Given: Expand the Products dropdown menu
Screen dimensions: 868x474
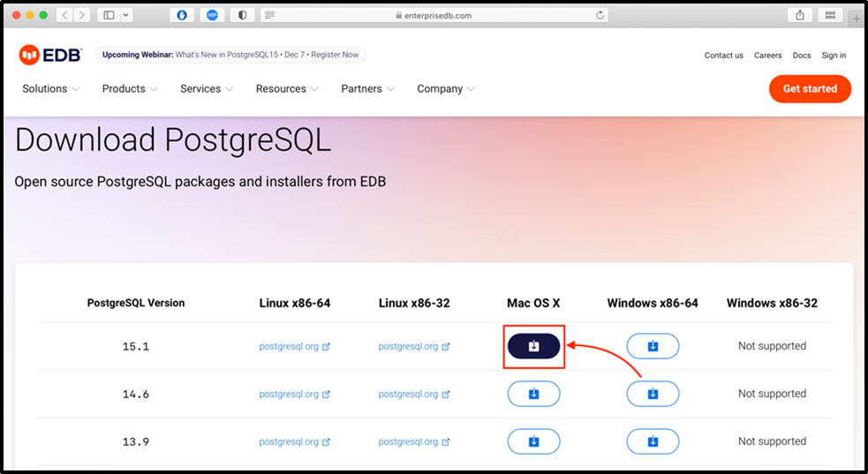Looking at the screenshot, I should (x=130, y=89).
